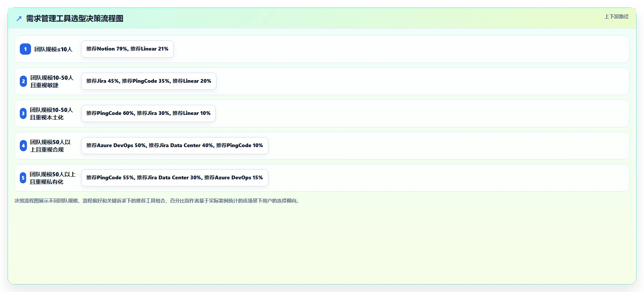
Task: Click the 团队规模50人以上且重视私有化 condition text
Action: click(x=53, y=178)
